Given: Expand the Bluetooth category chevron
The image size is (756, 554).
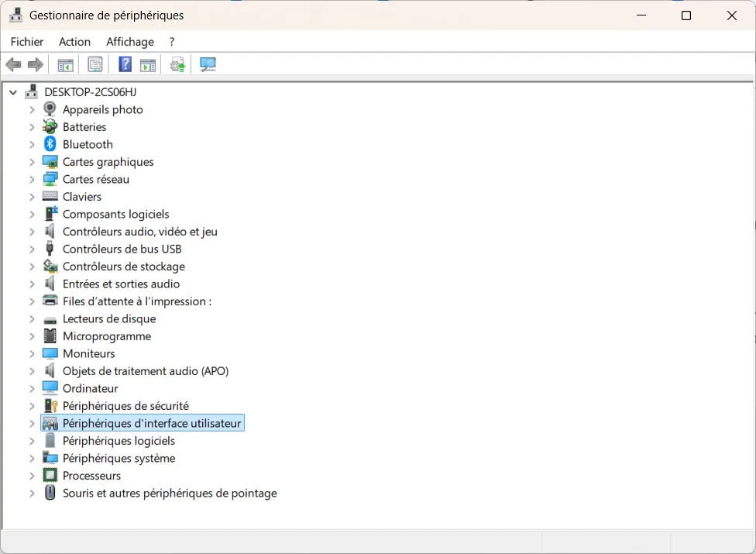Looking at the screenshot, I should click(32, 144).
